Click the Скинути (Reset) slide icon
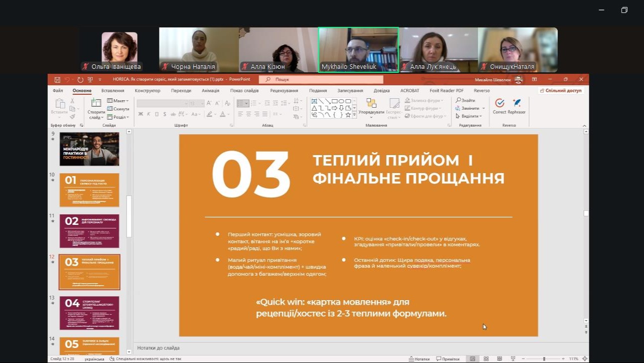This screenshot has width=644, height=363. [x=110, y=109]
